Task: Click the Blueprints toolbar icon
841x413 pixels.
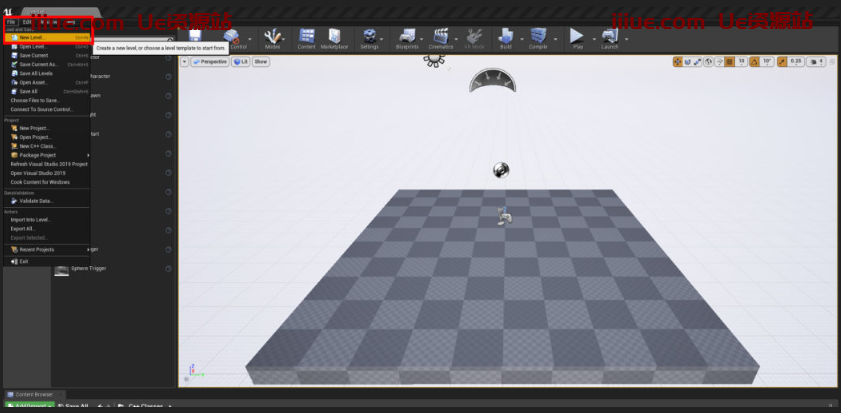Action: [407, 38]
